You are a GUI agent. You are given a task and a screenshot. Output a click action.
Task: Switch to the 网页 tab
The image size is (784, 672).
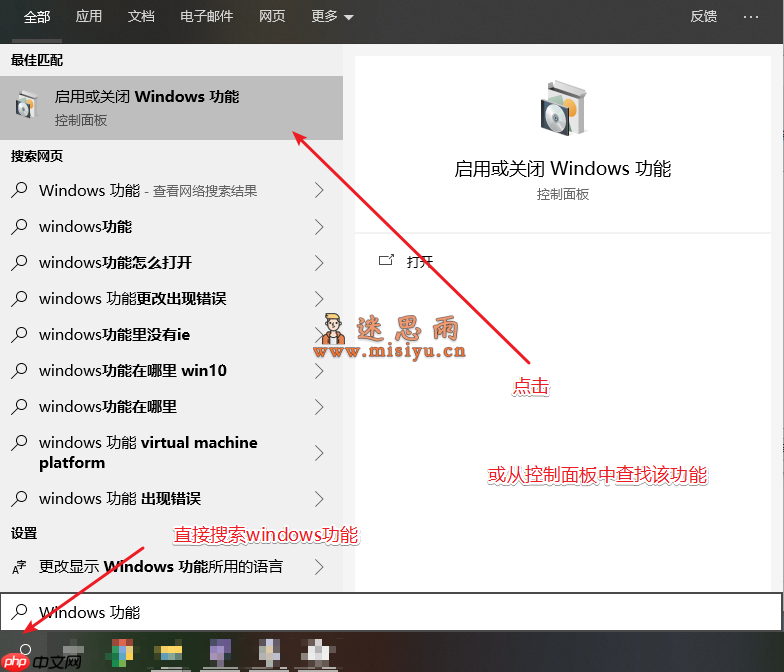point(272,16)
